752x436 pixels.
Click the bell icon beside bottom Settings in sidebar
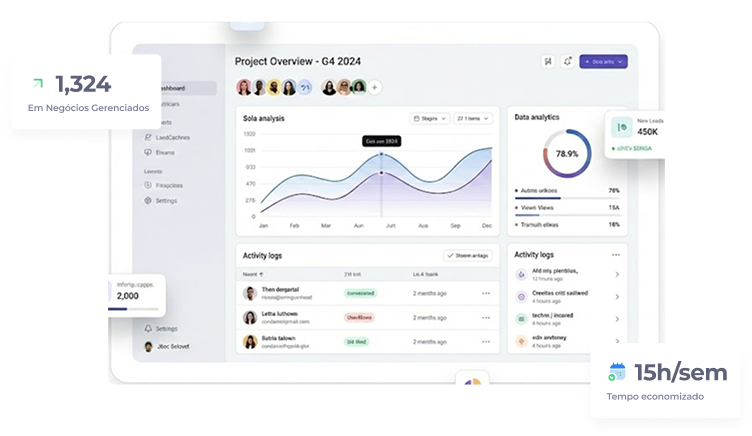[x=148, y=329]
